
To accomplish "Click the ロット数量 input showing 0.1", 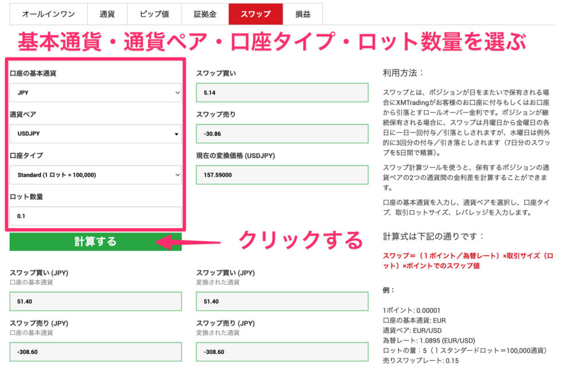I will [95, 216].
